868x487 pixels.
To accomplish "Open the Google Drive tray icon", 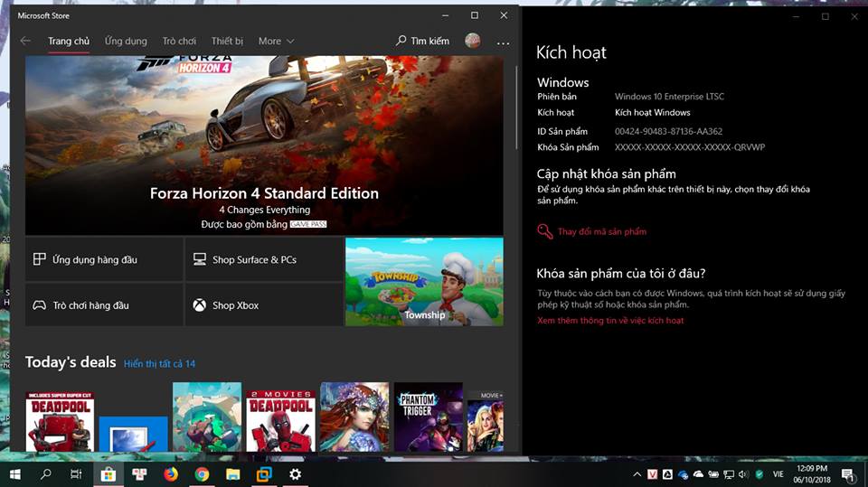I will (x=667, y=474).
